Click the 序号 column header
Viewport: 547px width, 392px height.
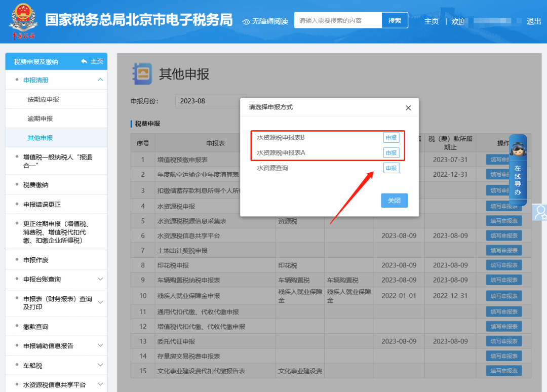pyautogui.click(x=143, y=143)
